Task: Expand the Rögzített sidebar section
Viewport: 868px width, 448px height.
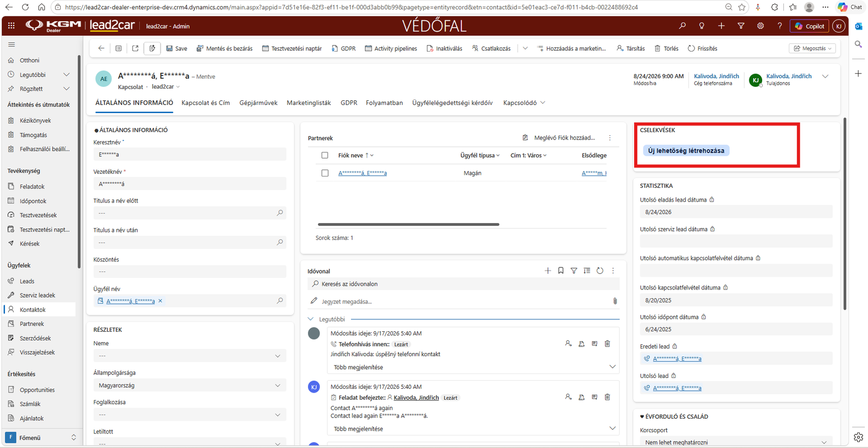Action: pyautogui.click(x=67, y=89)
